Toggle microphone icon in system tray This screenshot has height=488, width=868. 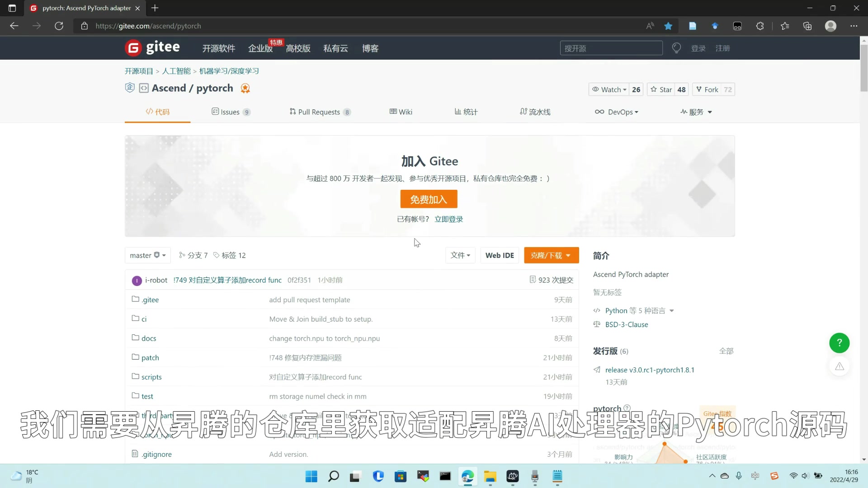pyautogui.click(x=739, y=476)
